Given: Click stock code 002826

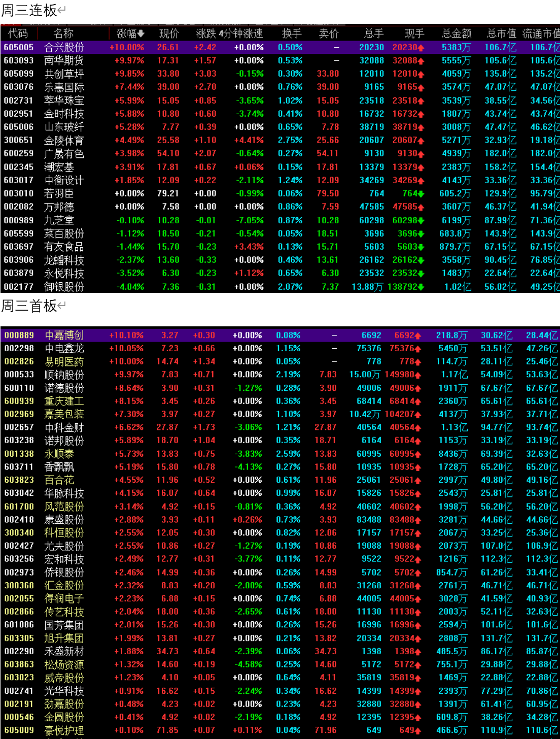Looking at the screenshot, I should pyautogui.click(x=19, y=361).
